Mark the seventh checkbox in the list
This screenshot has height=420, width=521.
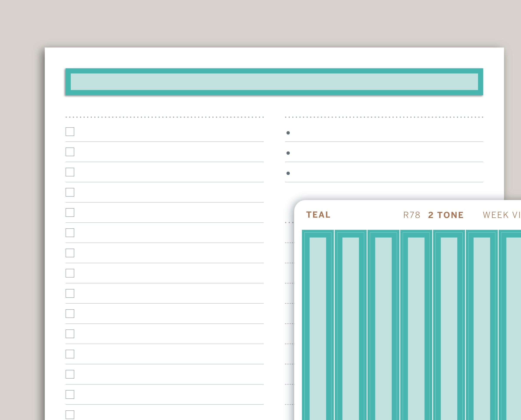(70, 253)
